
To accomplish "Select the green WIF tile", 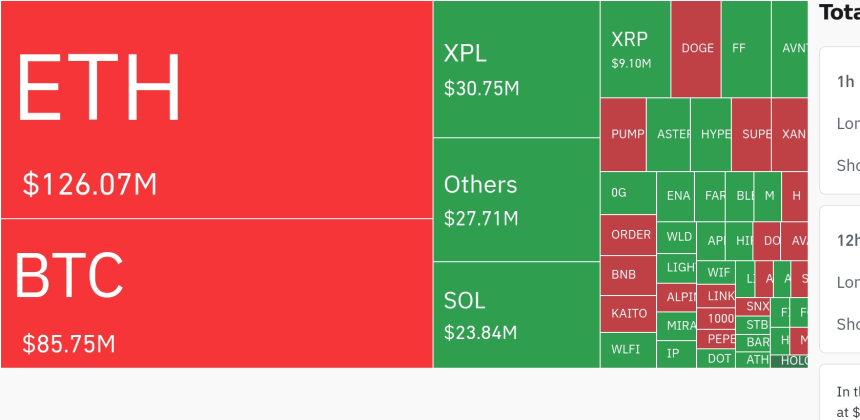I will [x=718, y=272].
